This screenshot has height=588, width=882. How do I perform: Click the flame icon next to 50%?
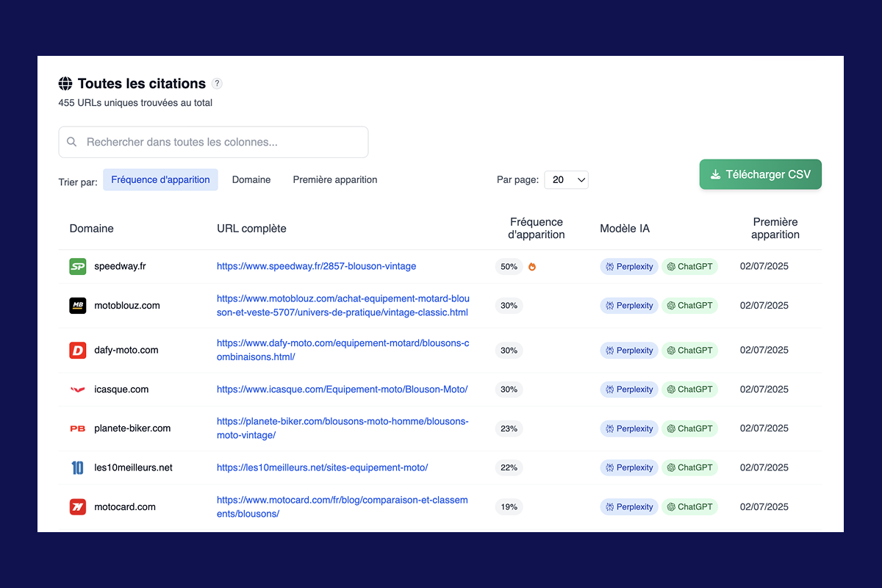[x=532, y=267]
